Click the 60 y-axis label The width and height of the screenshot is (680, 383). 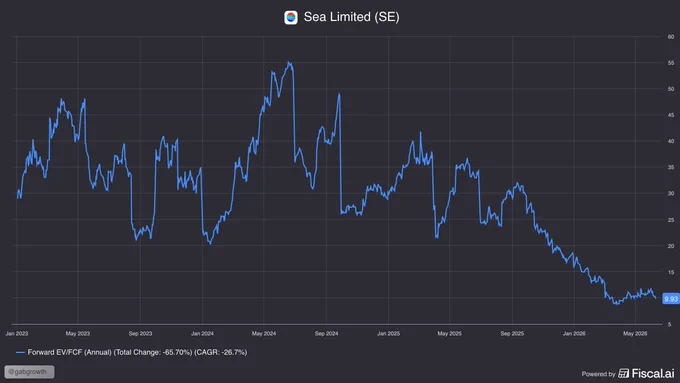[670, 37]
